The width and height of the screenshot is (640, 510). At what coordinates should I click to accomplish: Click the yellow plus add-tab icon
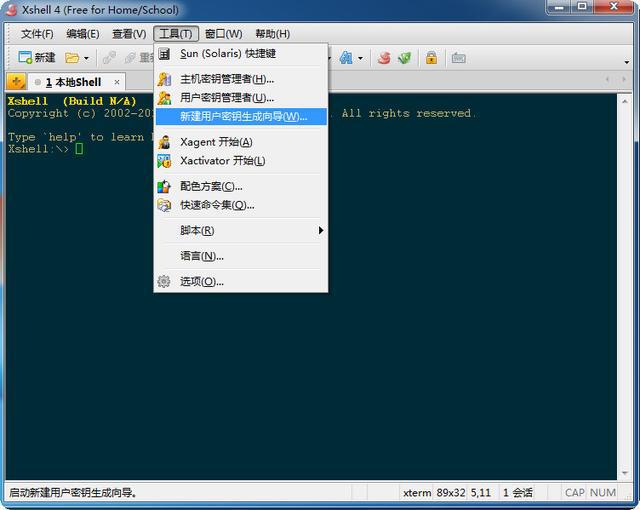(x=16, y=82)
